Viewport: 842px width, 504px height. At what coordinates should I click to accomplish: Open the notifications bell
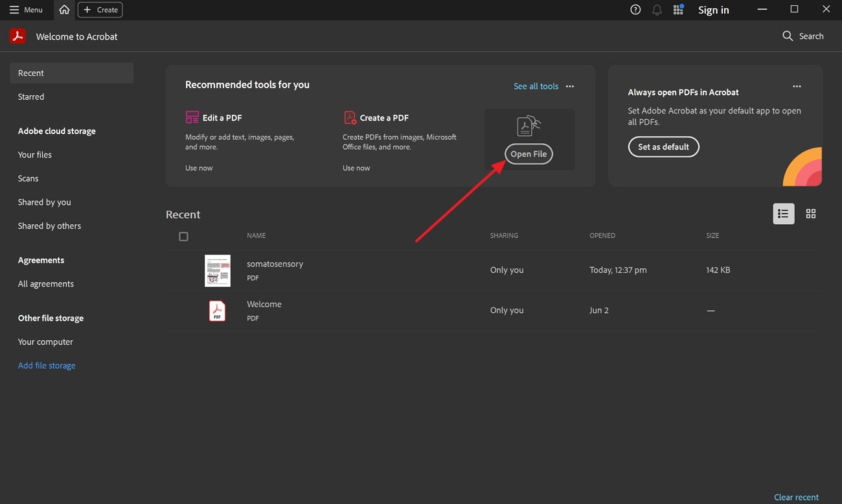click(x=657, y=10)
